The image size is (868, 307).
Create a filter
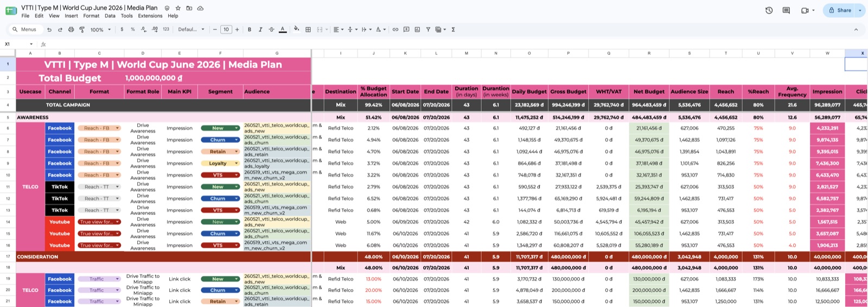(x=428, y=29)
